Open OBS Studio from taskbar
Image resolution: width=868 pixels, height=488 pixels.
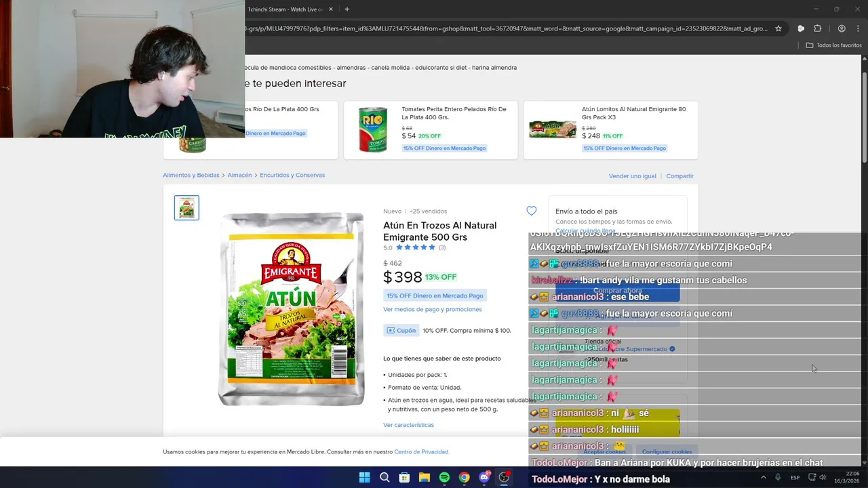pyautogui.click(x=504, y=477)
